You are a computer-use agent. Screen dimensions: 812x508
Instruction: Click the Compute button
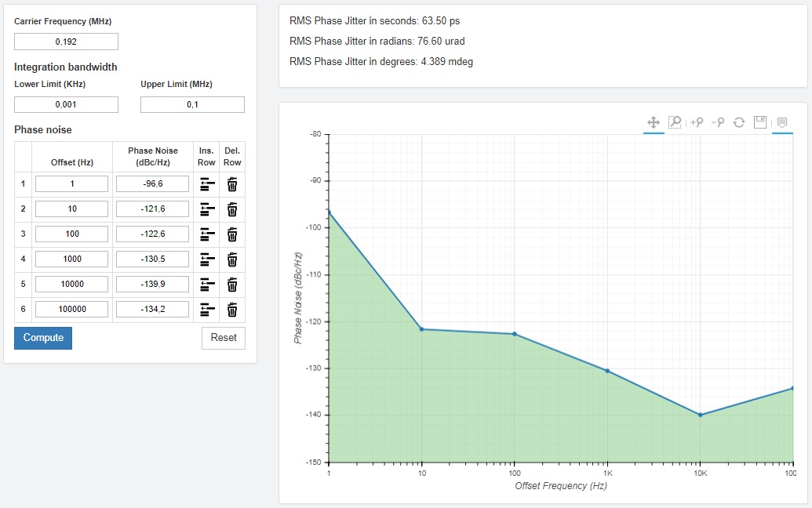coord(43,338)
